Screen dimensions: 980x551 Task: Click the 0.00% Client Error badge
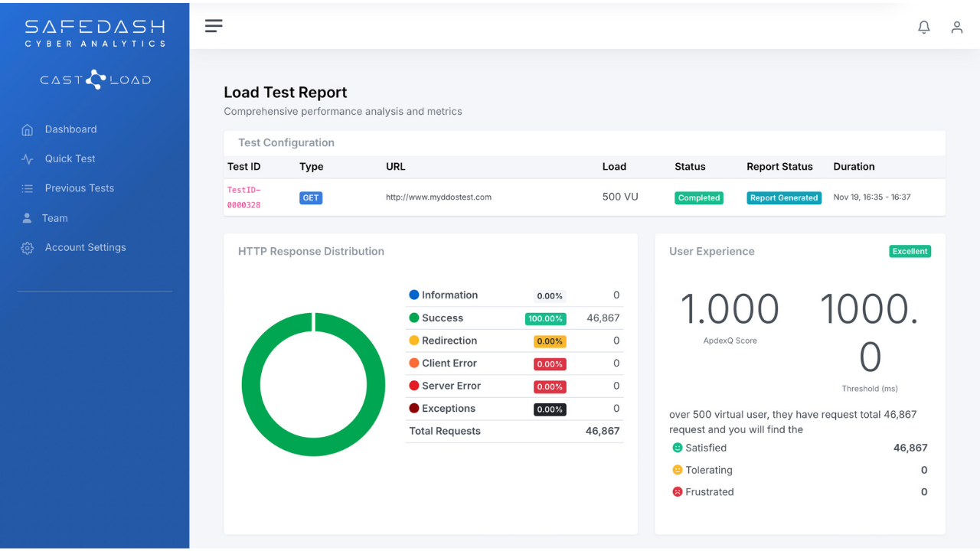[550, 364]
